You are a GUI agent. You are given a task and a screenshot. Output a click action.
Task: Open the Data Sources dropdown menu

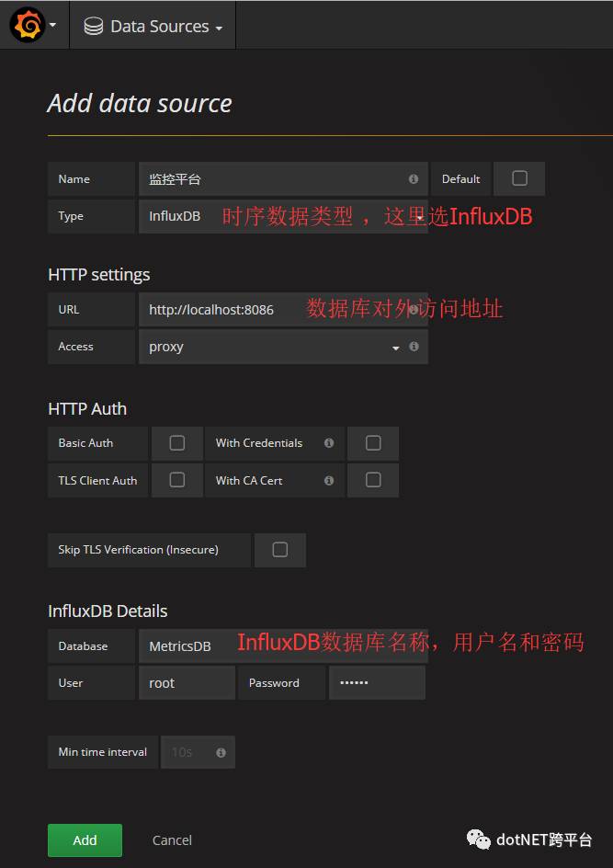153,26
